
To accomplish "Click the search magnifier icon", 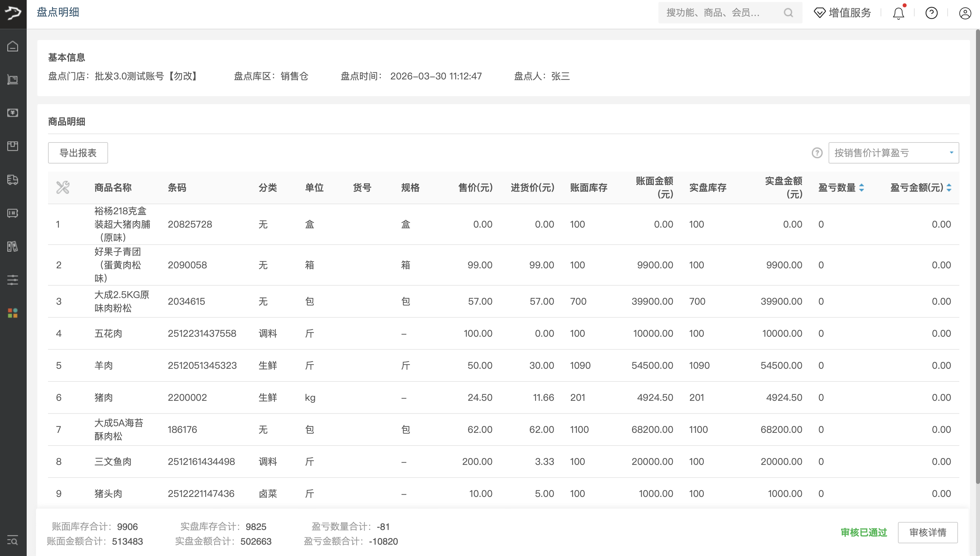I will coord(789,13).
